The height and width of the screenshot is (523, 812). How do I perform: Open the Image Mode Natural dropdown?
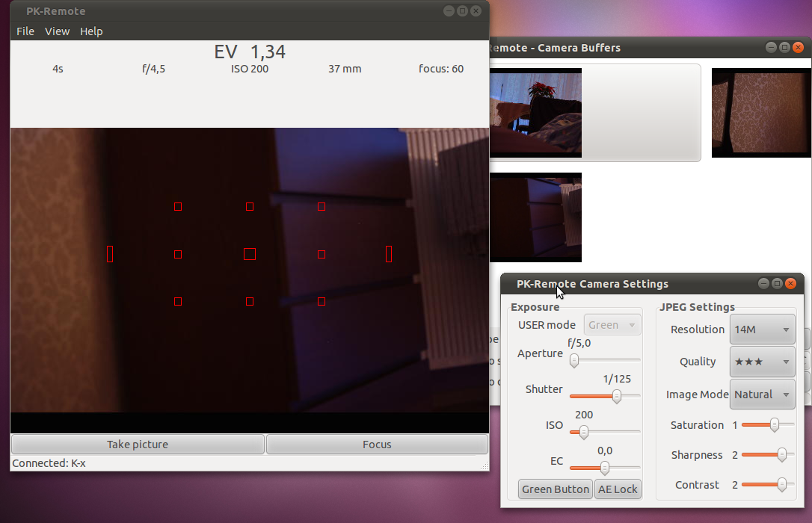[762, 394]
